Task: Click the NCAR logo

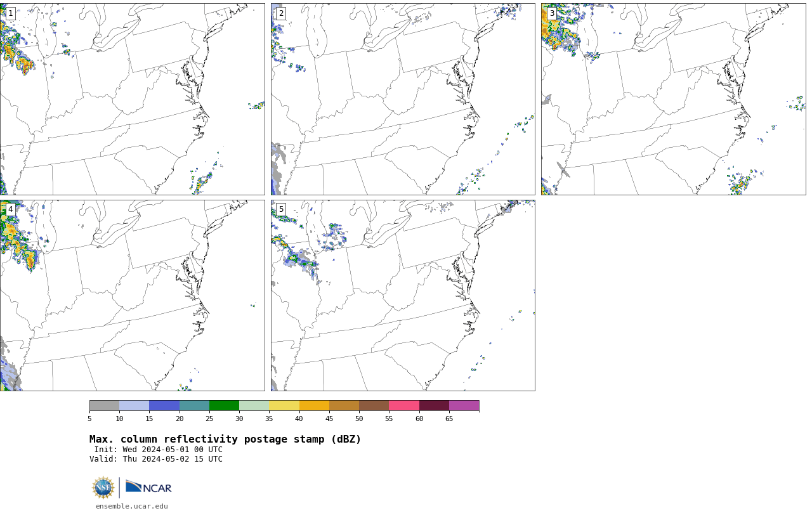Action: pos(148,487)
